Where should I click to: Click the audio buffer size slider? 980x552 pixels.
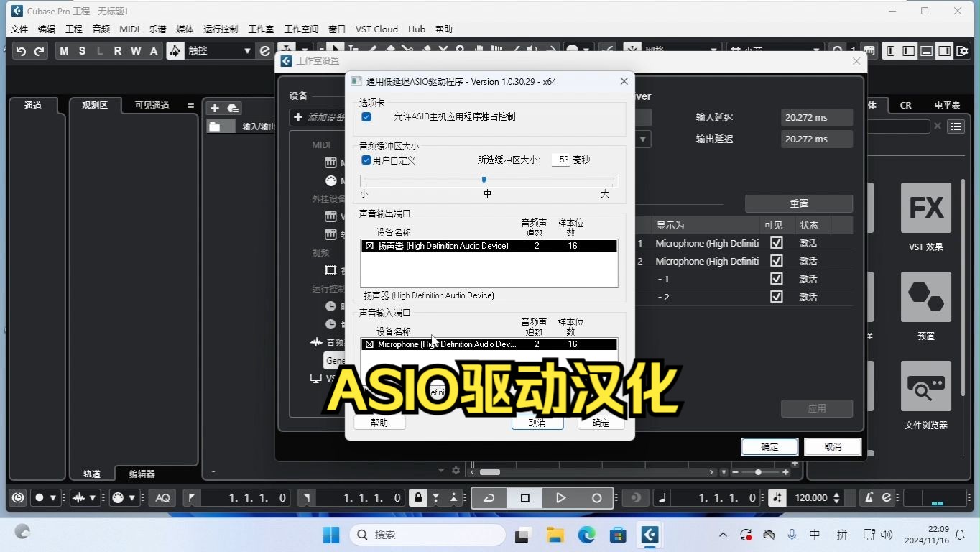[x=484, y=179]
